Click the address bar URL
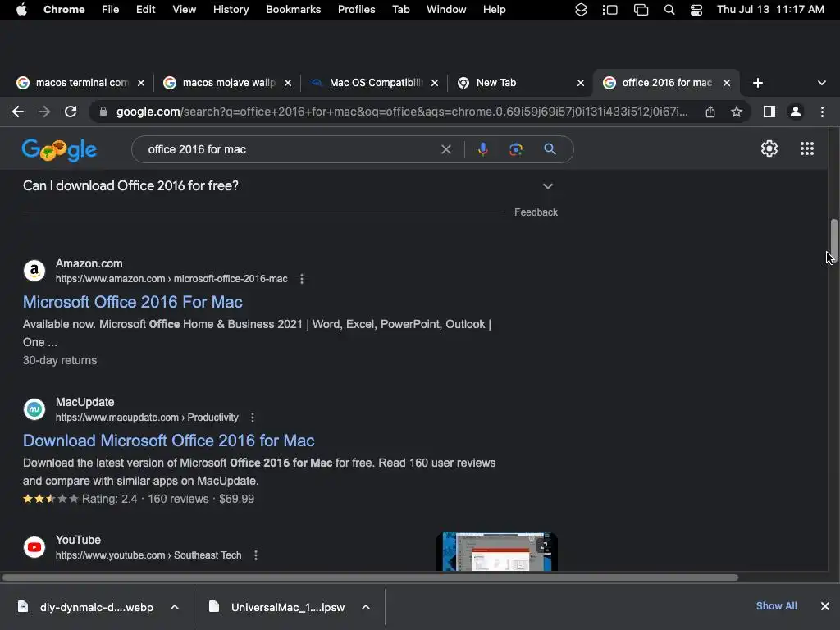The image size is (840, 630). [x=402, y=112]
